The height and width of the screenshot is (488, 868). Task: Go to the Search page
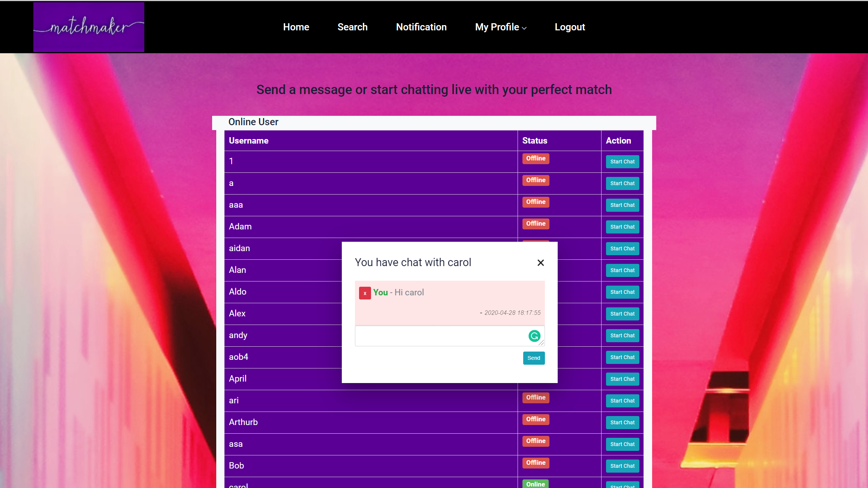(x=352, y=27)
